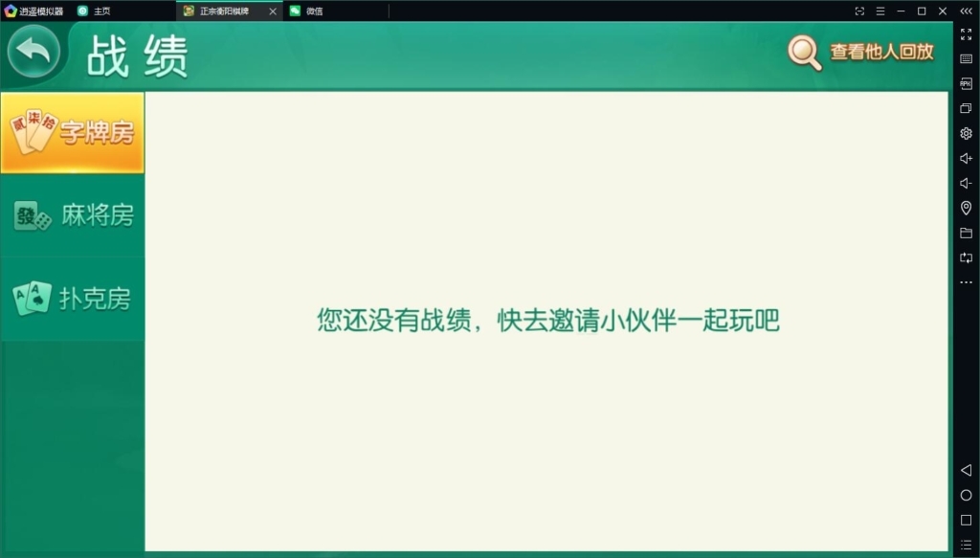980x558 pixels.
Task: Click the magnifier icon beside 查看他人回放
Action: coord(803,53)
